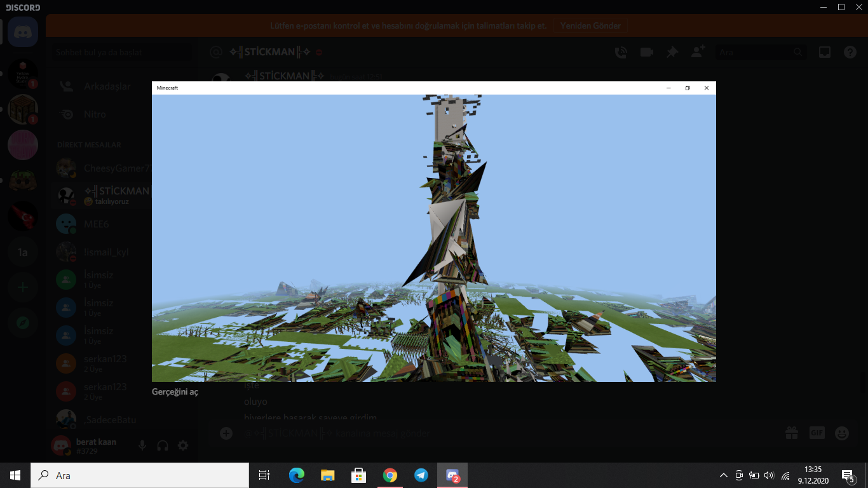This screenshot has width=868, height=488.
Task: Add friends to the DM
Action: tap(698, 52)
